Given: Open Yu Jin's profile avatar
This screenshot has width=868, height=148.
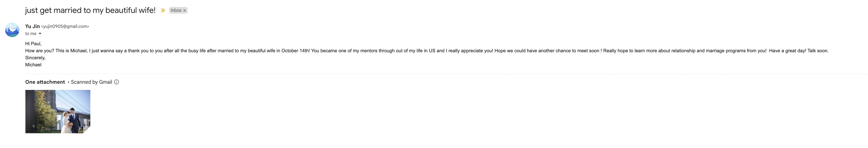Looking at the screenshot, I should [x=12, y=30].
